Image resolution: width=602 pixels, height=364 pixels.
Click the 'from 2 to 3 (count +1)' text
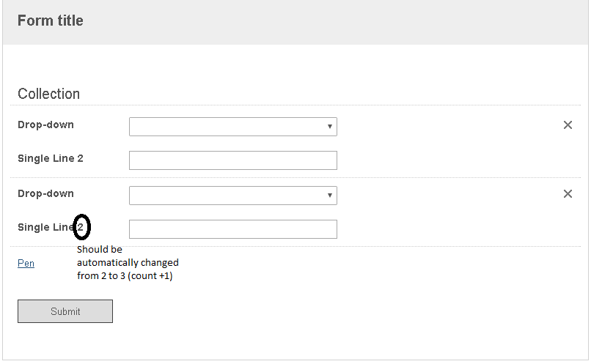coord(125,276)
